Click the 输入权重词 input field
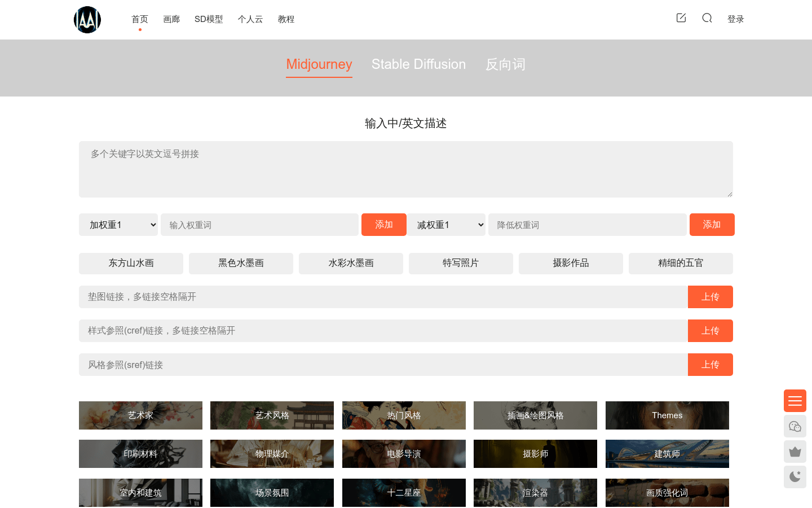 pos(259,225)
